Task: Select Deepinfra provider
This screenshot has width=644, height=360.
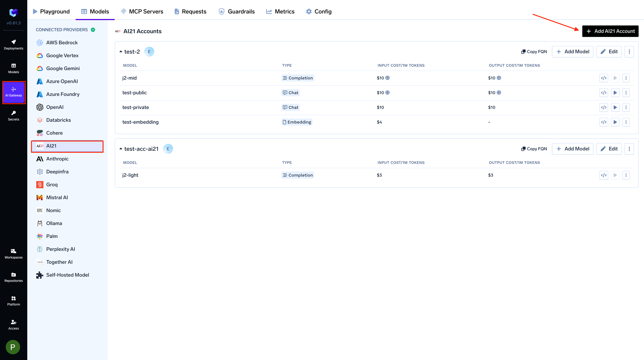Action: coord(67,172)
